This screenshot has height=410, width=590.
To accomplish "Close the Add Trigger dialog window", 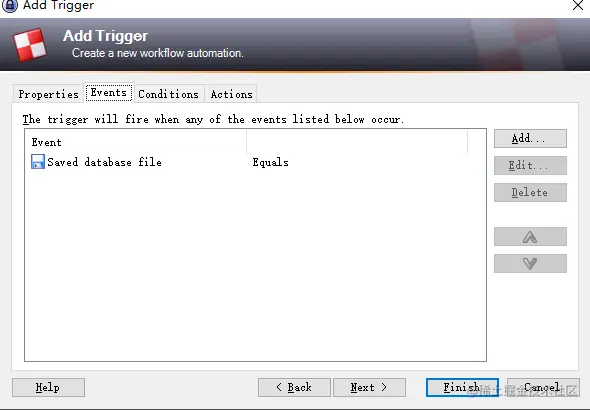I will pyautogui.click(x=578, y=5).
